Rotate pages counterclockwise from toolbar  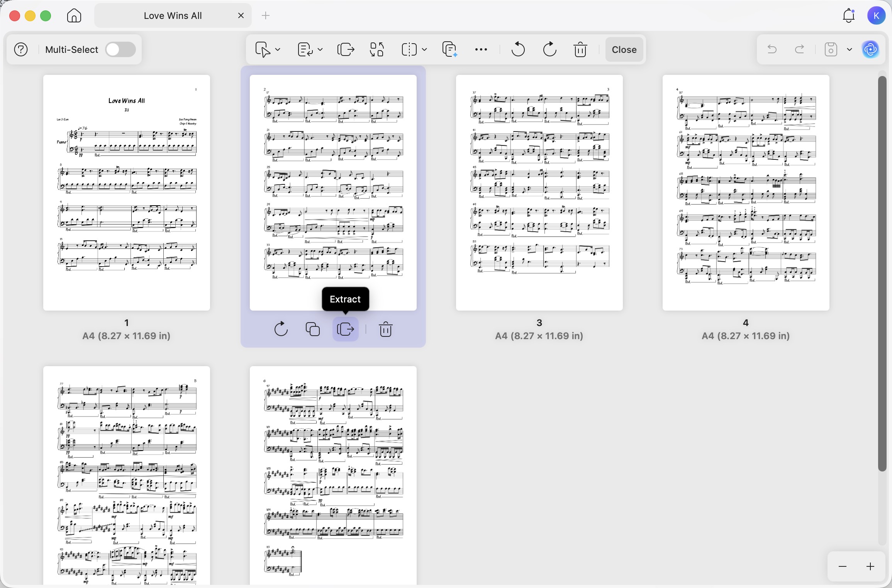coord(518,49)
